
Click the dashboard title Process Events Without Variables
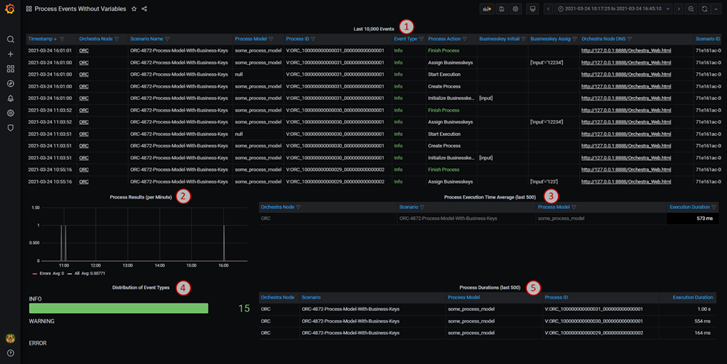(80, 9)
